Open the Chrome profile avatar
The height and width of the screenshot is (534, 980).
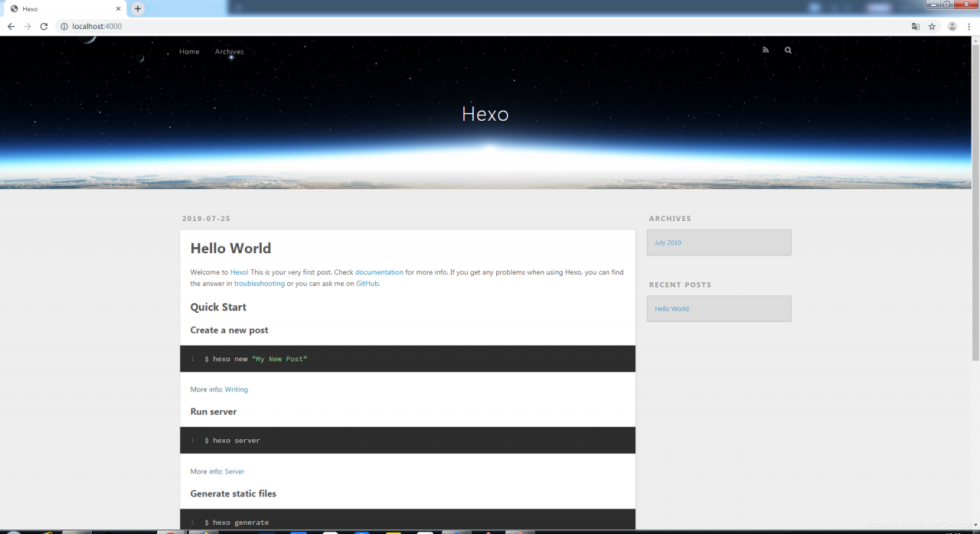(x=952, y=26)
